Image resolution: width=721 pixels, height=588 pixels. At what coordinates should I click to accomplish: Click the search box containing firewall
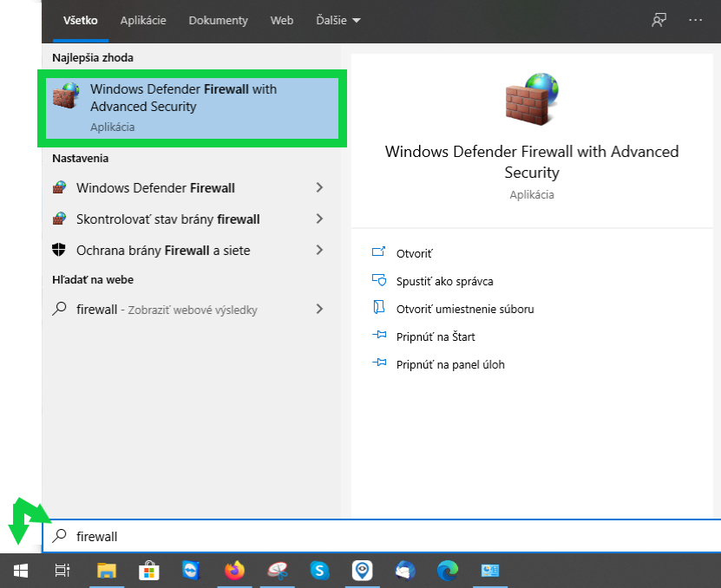[382, 536]
